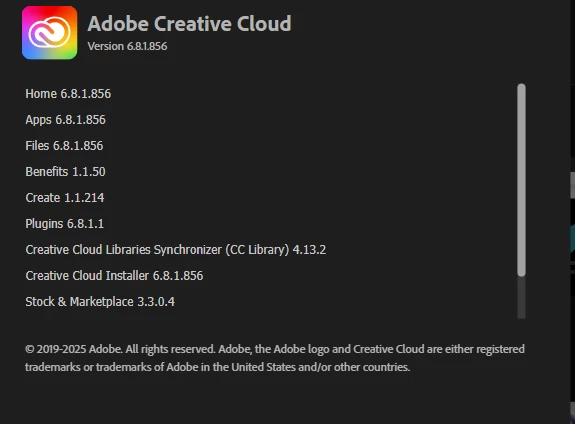Viewport: 575px width, 424px height.
Task: Select the Apps 6.8.1.856 entry
Action: [65, 120]
